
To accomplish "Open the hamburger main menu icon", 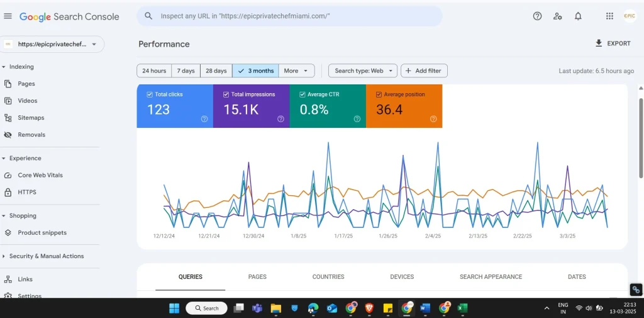I will pyautogui.click(x=8, y=16).
